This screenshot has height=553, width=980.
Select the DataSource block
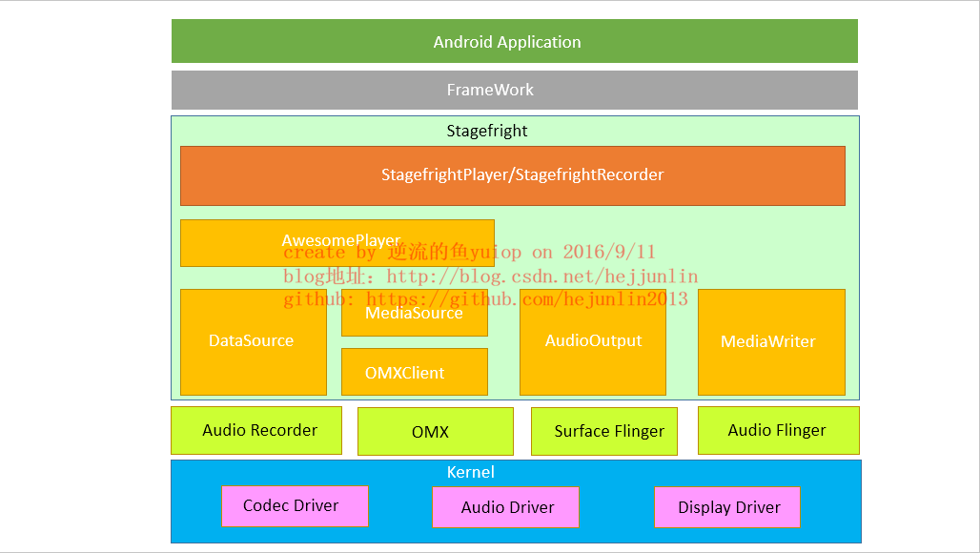pyautogui.click(x=254, y=341)
